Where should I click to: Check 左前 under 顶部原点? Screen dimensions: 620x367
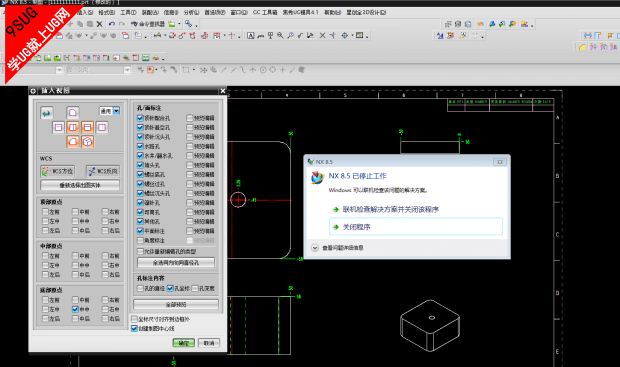(45, 212)
